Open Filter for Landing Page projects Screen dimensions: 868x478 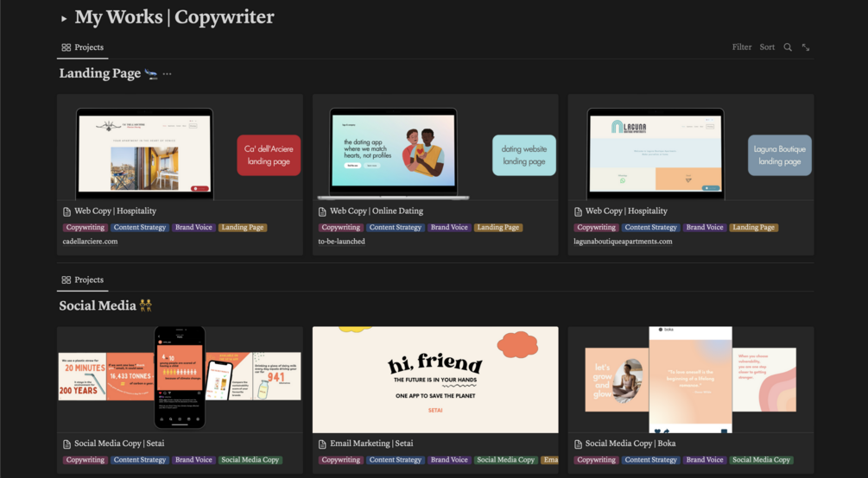click(x=742, y=47)
